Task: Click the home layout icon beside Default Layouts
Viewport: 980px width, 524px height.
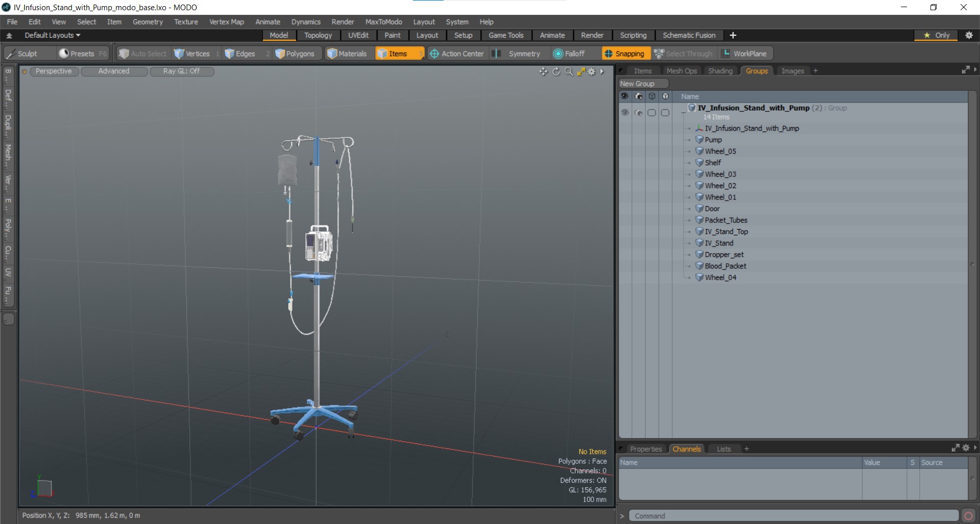Action: click(9, 35)
